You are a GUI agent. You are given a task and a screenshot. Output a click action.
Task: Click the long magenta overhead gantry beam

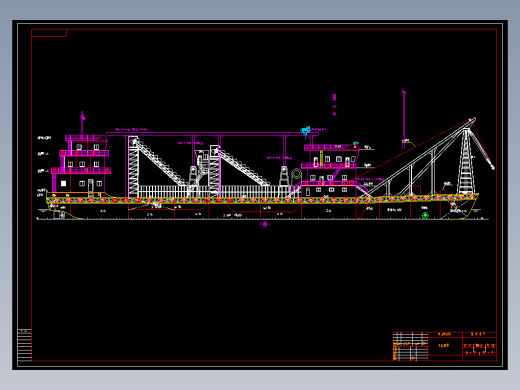pos(212,134)
